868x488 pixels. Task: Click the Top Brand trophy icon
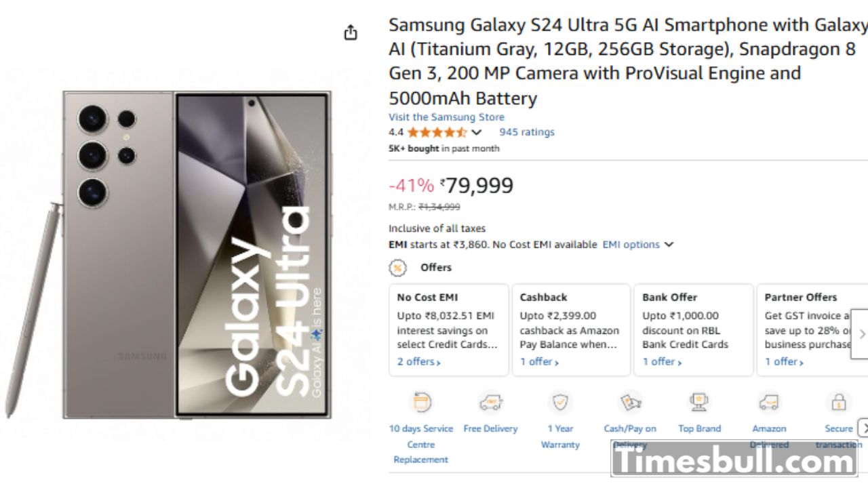pyautogui.click(x=699, y=403)
